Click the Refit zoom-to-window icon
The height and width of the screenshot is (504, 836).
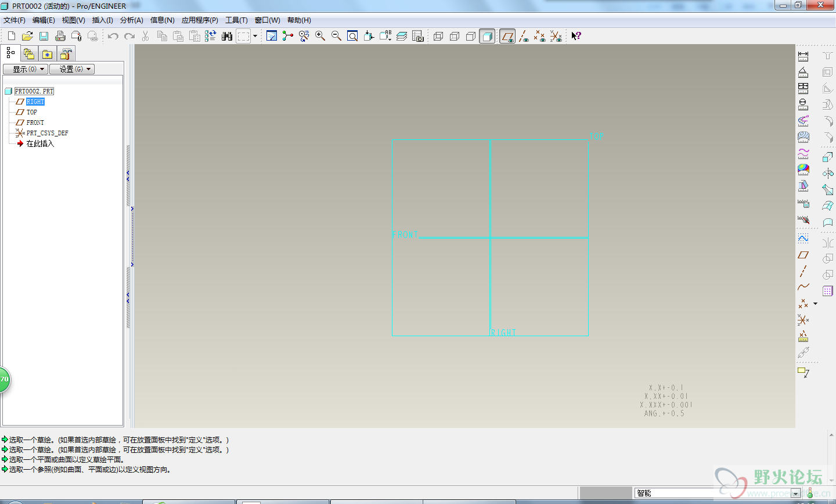coord(352,36)
